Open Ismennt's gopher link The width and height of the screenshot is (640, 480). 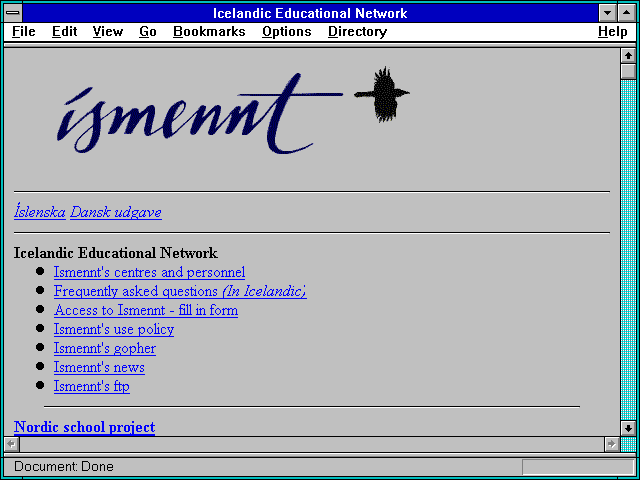(x=104, y=349)
